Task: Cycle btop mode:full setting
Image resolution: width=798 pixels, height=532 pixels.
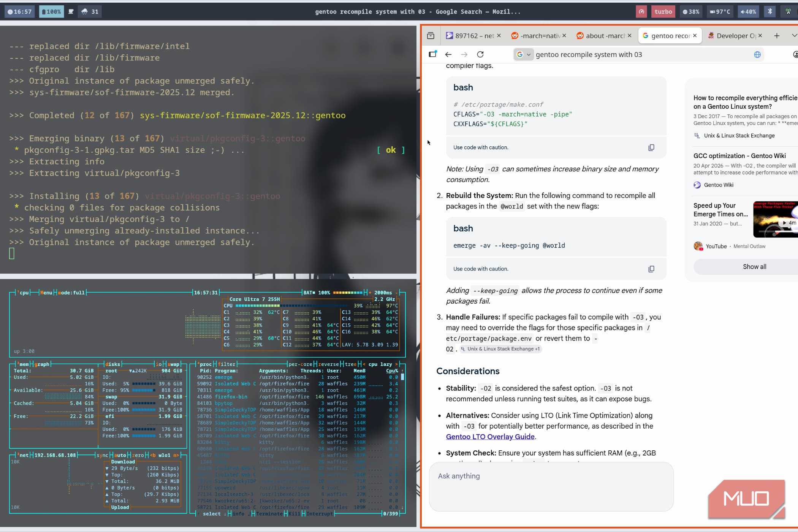Action: pyautogui.click(x=71, y=293)
